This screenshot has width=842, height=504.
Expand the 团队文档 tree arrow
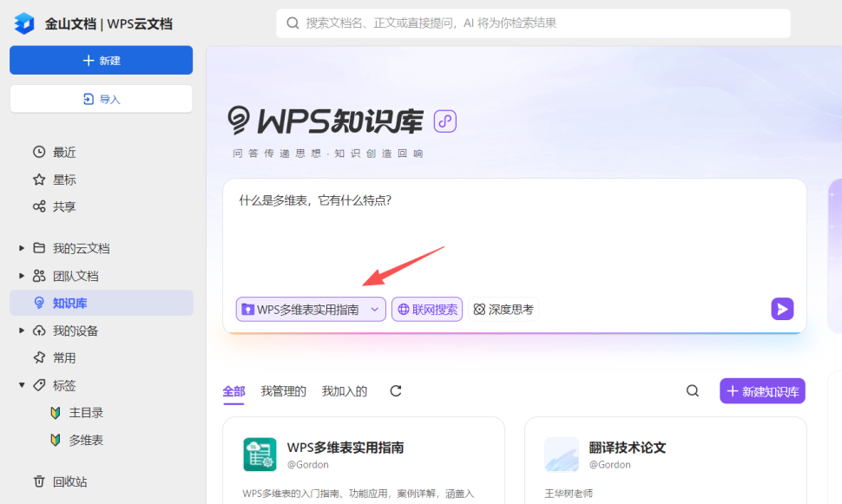click(x=22, y=276)
